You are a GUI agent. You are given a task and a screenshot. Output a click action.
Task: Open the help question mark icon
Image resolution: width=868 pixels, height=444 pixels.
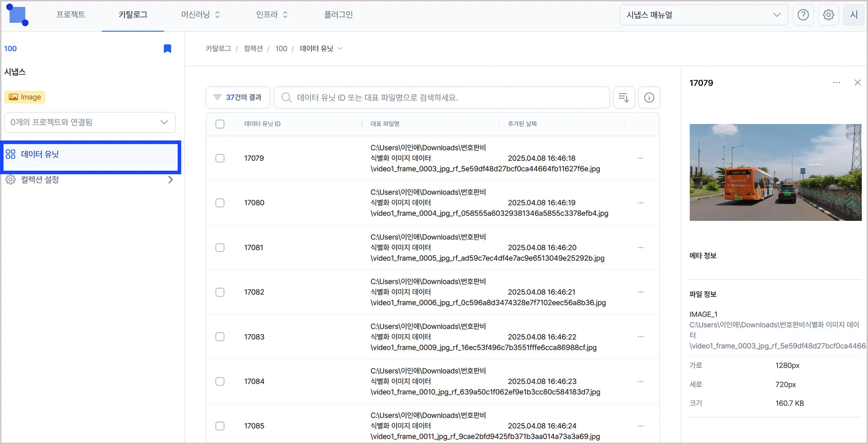tap(803, 15)
